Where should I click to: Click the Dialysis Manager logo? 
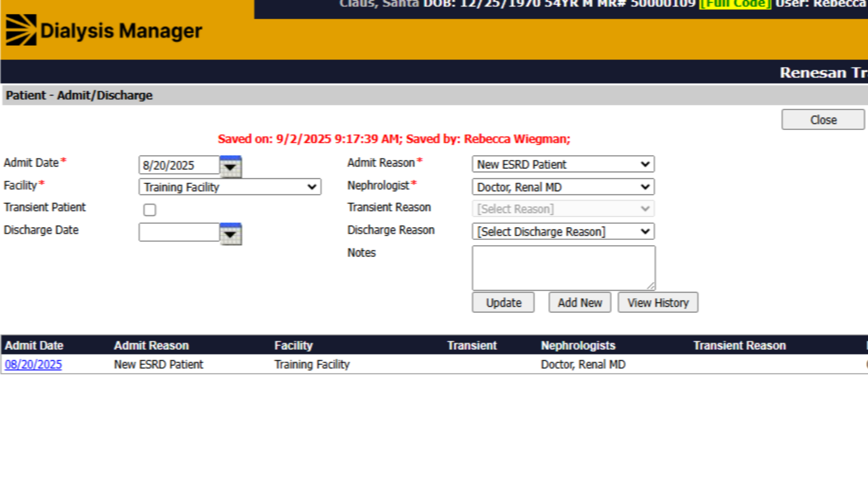pyautogui.click(x=104, y=30)
